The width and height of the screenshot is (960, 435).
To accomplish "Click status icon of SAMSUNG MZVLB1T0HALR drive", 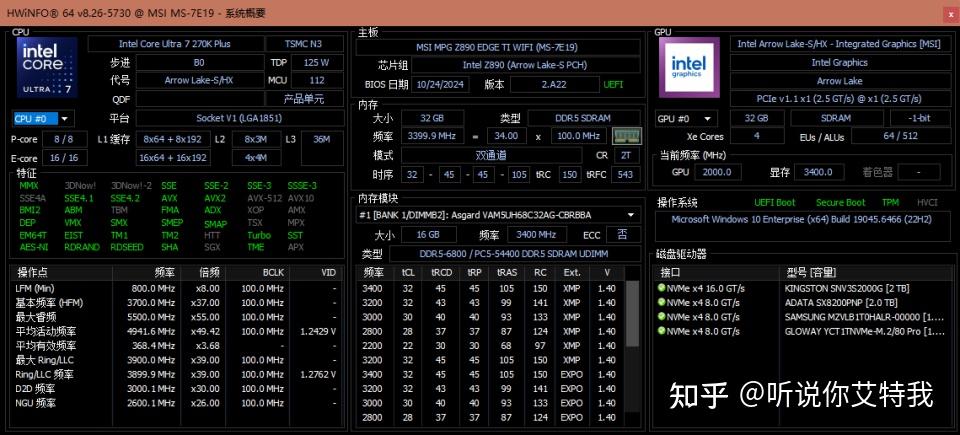I will click(x=661, y=316).
